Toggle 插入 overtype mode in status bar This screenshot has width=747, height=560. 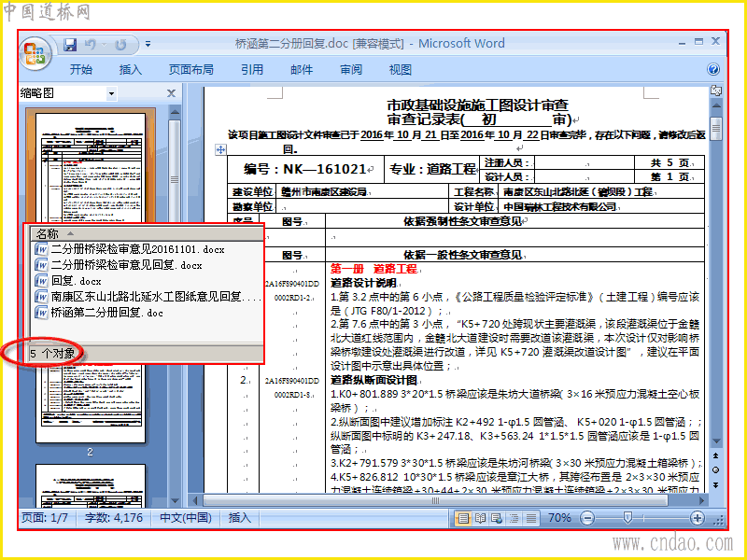(x=239, y=518)
